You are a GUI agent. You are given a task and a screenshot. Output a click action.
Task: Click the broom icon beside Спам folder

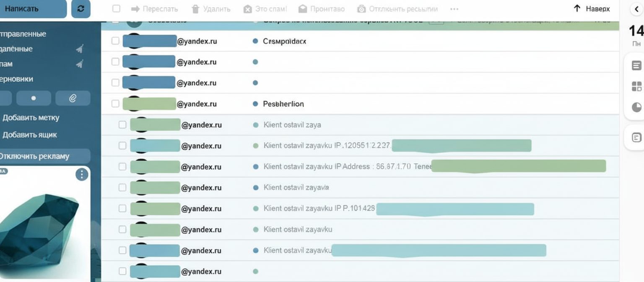click(x=79, y=64)
